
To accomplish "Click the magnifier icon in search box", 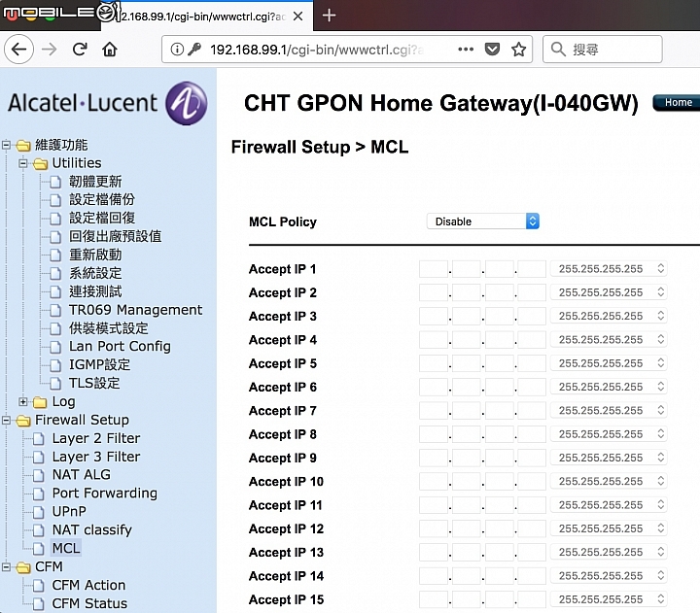I will coord(558,50).
